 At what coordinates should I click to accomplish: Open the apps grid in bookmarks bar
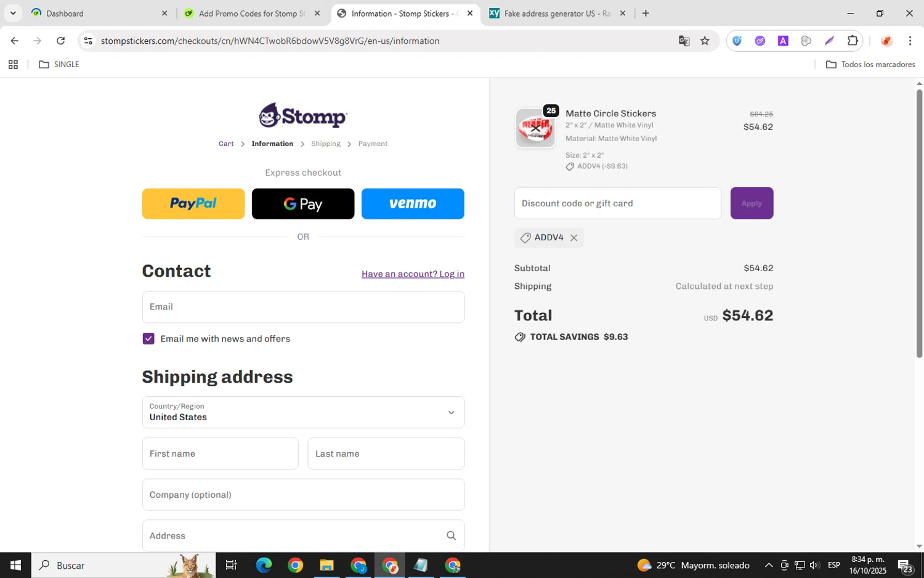[x=13, y=64]
